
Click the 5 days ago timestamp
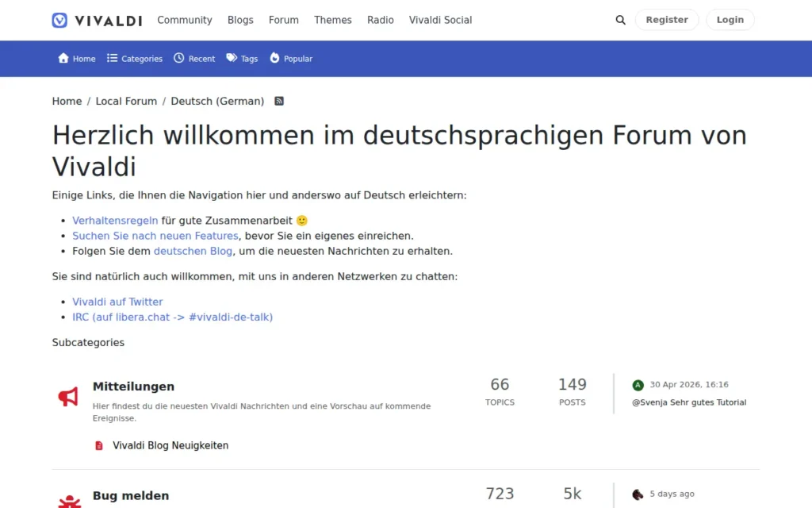tap(672, 494)
